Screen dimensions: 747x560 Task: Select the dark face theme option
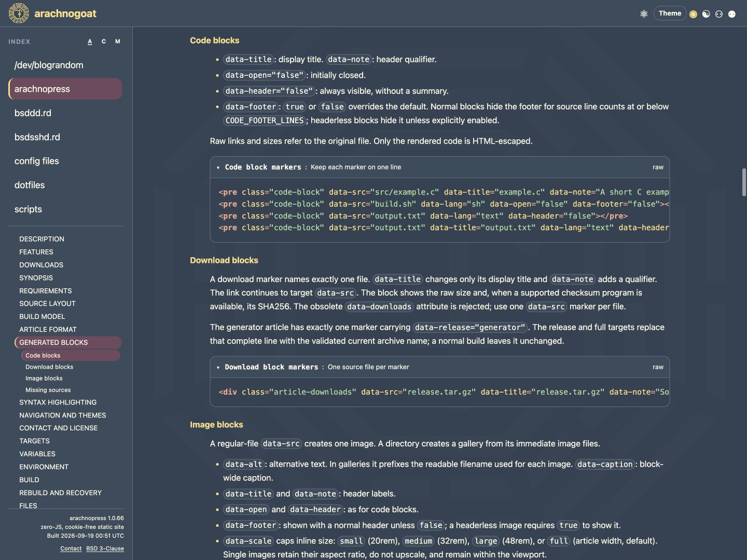coord(719,14)
